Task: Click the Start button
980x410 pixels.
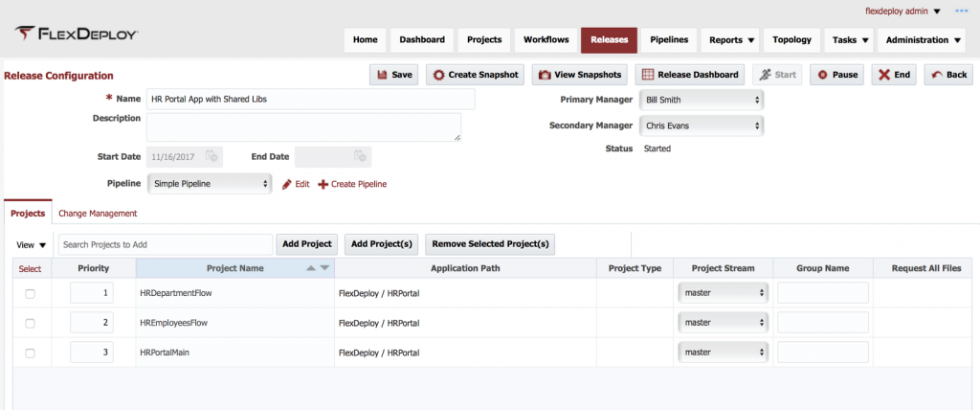Action: click(x=777, y=75)
